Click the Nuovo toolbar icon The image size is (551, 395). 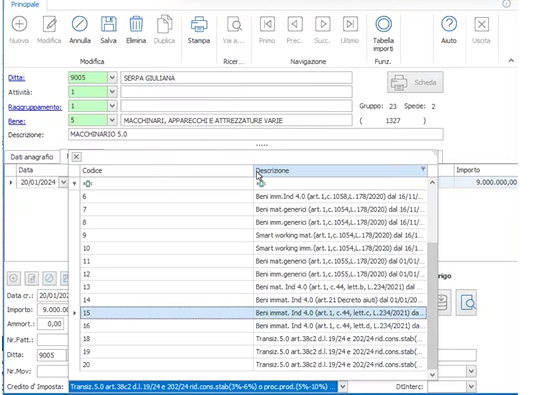(19, 24)
